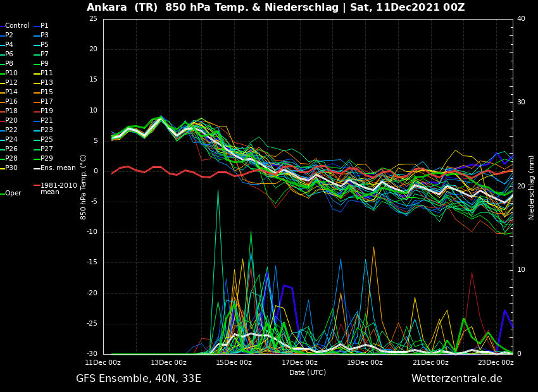The image size is (538, 392).
Task: Click the "15Dec 00z" date tick label
Action: (235, 362)
